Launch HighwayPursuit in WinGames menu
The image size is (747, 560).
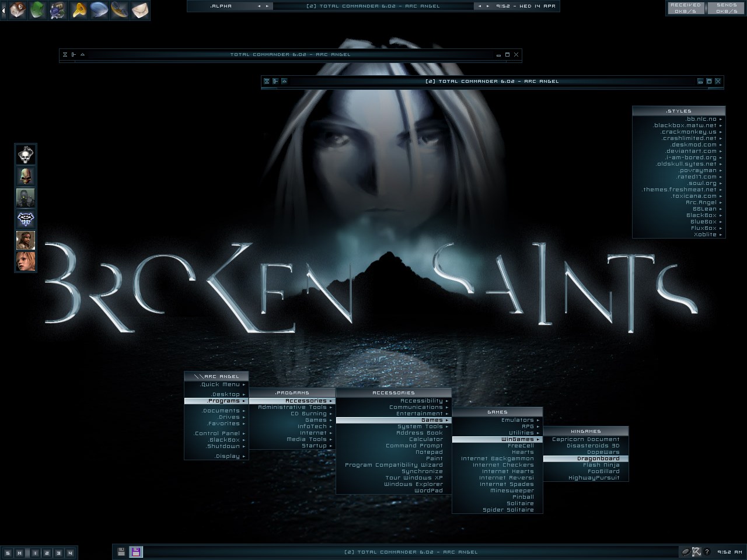(x=585, y=478)
